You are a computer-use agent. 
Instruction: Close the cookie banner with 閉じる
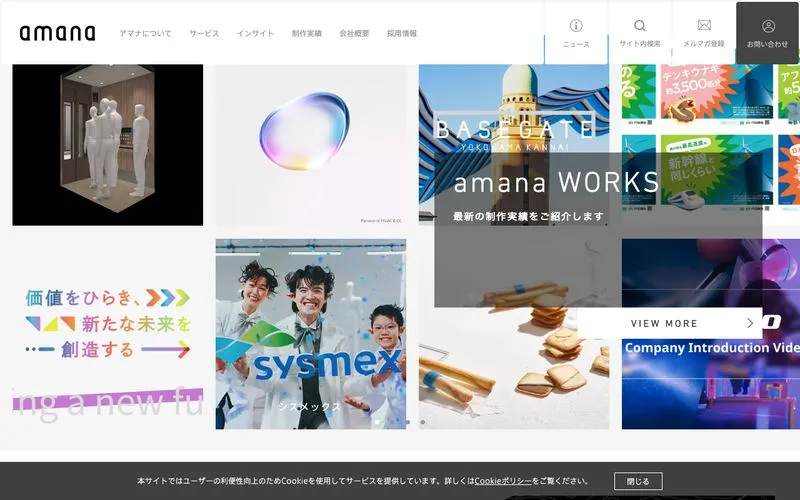[x=638, y=481]
